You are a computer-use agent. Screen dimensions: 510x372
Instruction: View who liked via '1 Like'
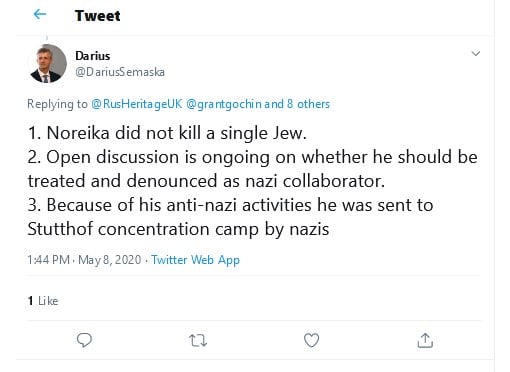click(x=43, y=301)
